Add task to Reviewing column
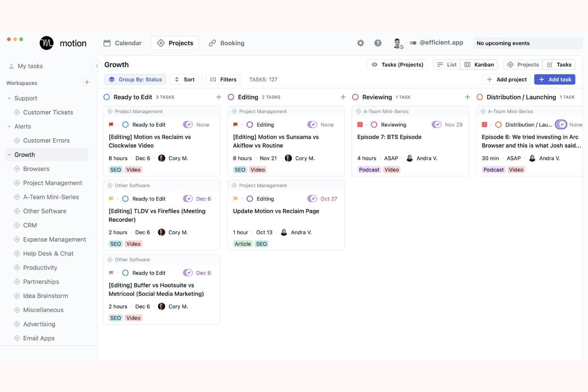588x392 pixels. pyautogui.click(x=467, y=97)
